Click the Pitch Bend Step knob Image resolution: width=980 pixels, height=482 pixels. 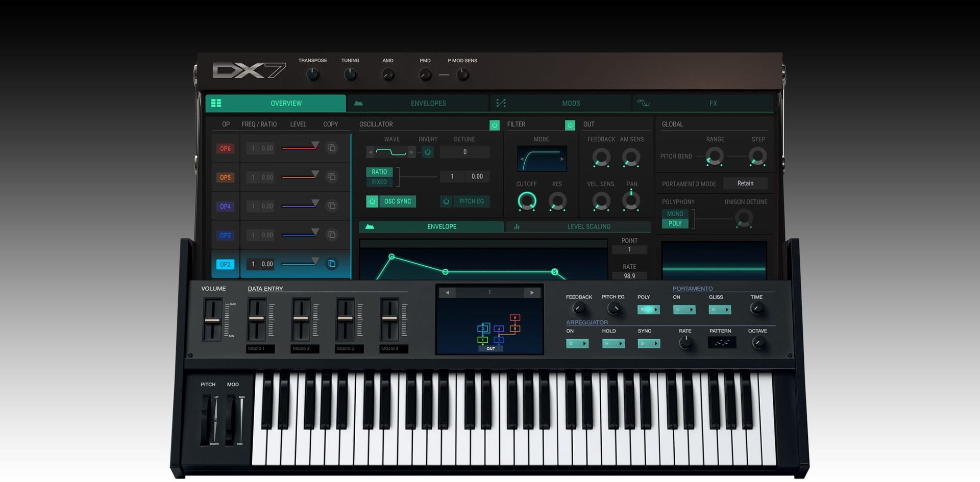tap(758, 156)
